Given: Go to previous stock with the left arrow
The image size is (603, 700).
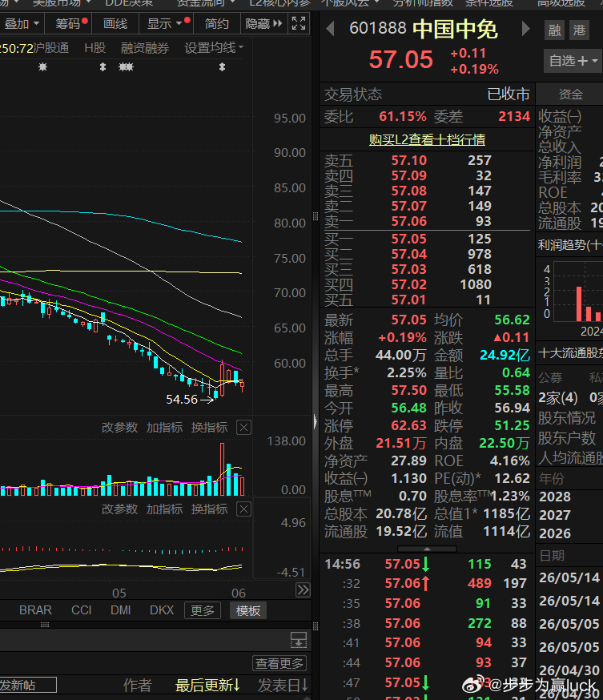Looking at the screenshot, I should click(330, 30).
